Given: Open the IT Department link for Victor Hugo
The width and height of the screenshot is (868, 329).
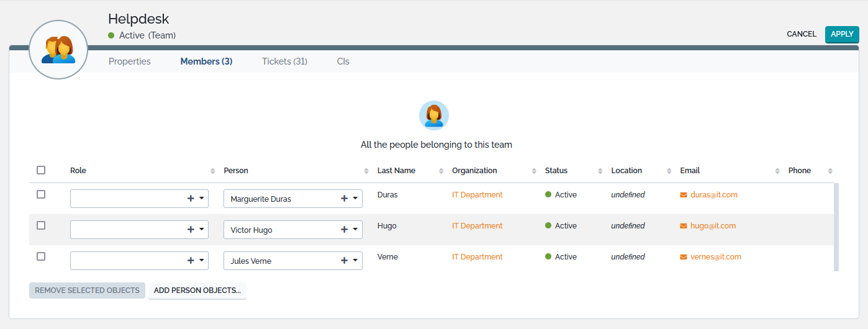Looking at the screenshot, I should pos(477,226).
